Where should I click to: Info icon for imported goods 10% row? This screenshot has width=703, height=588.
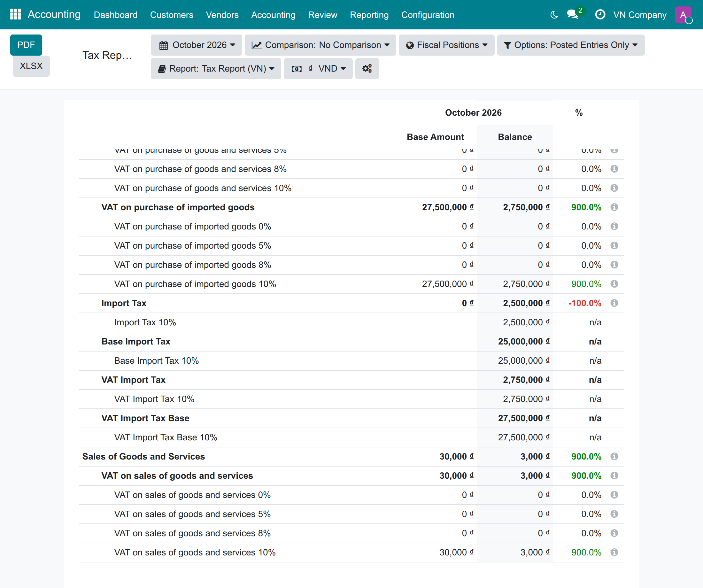coord(614,284)
